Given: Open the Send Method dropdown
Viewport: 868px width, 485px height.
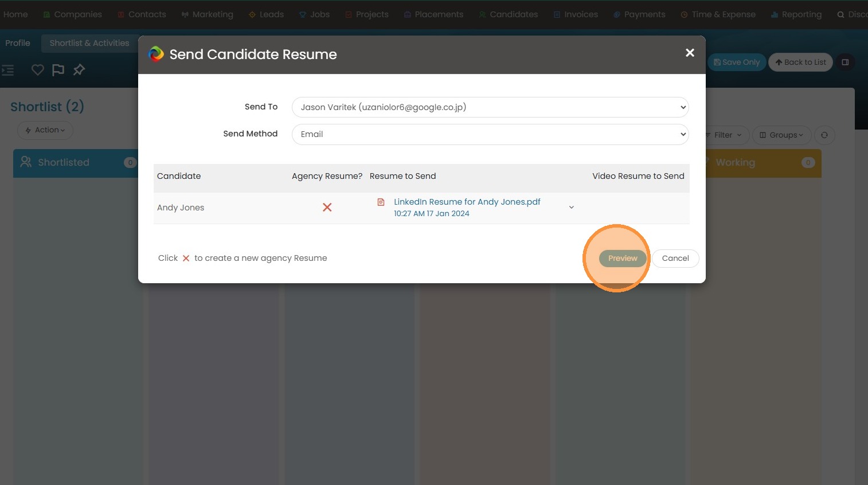Looking at the screenshot, I should (490, 134).
